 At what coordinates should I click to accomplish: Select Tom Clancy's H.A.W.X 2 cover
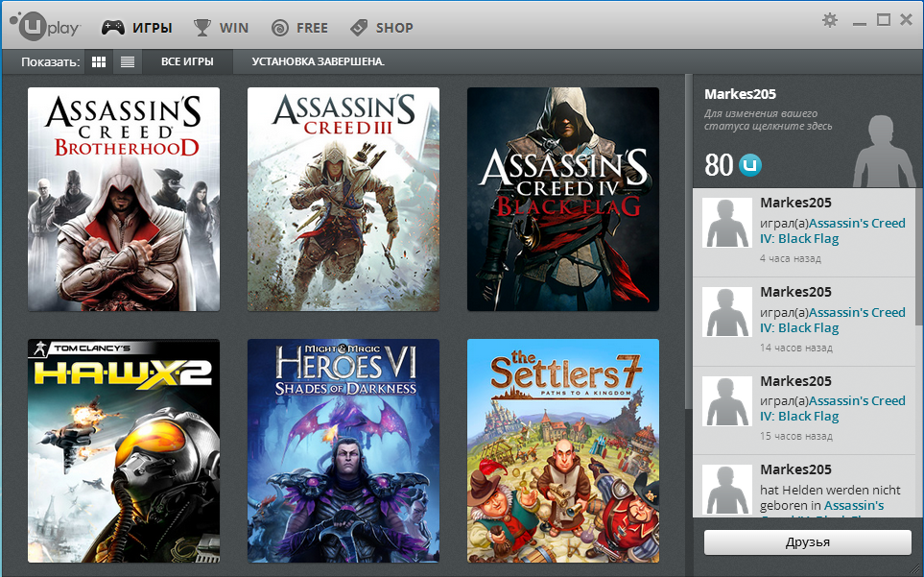[x=124, y=451]
